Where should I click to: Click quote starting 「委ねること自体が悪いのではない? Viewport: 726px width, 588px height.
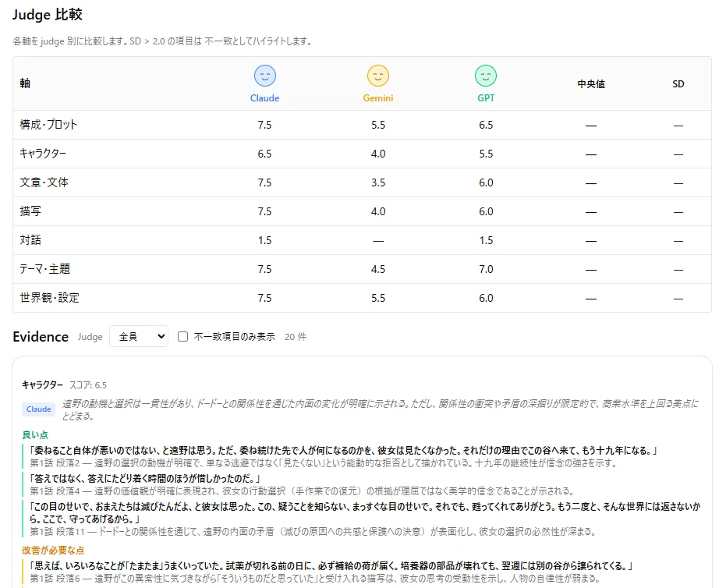pos(343,450)
